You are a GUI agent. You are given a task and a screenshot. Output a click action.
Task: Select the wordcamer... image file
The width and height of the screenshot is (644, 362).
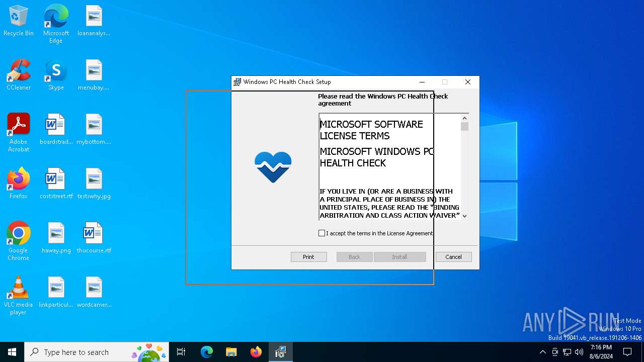(x=94, y=293)
